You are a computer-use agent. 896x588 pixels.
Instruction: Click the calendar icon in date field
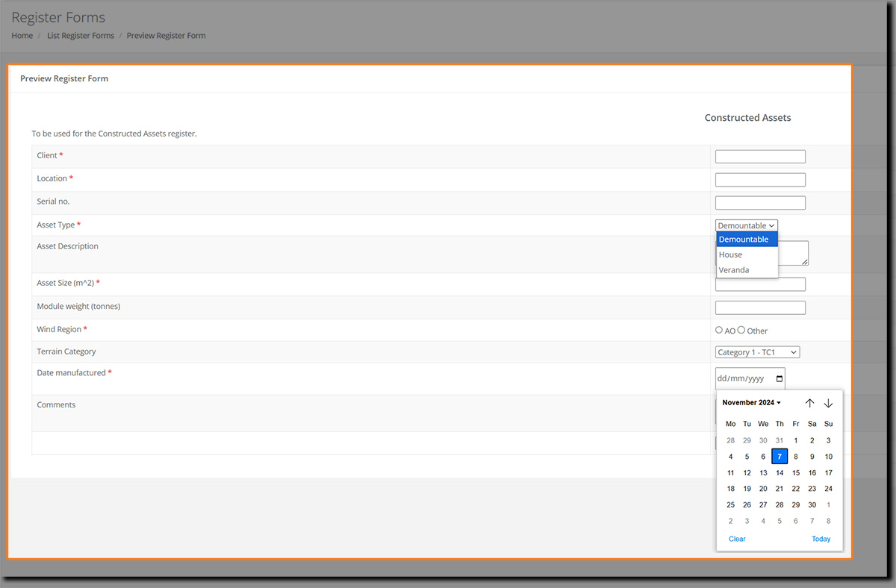(x=780, y=378)
